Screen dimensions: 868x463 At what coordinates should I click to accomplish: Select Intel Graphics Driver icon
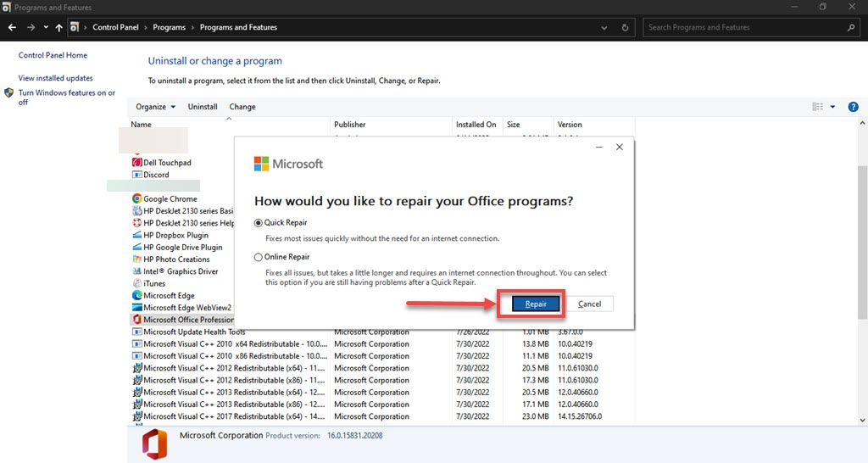click(136, 271)
